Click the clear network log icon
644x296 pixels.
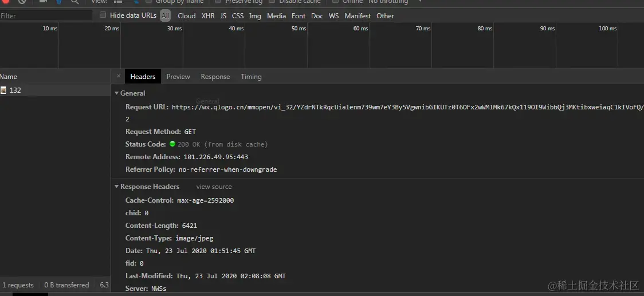22,1
